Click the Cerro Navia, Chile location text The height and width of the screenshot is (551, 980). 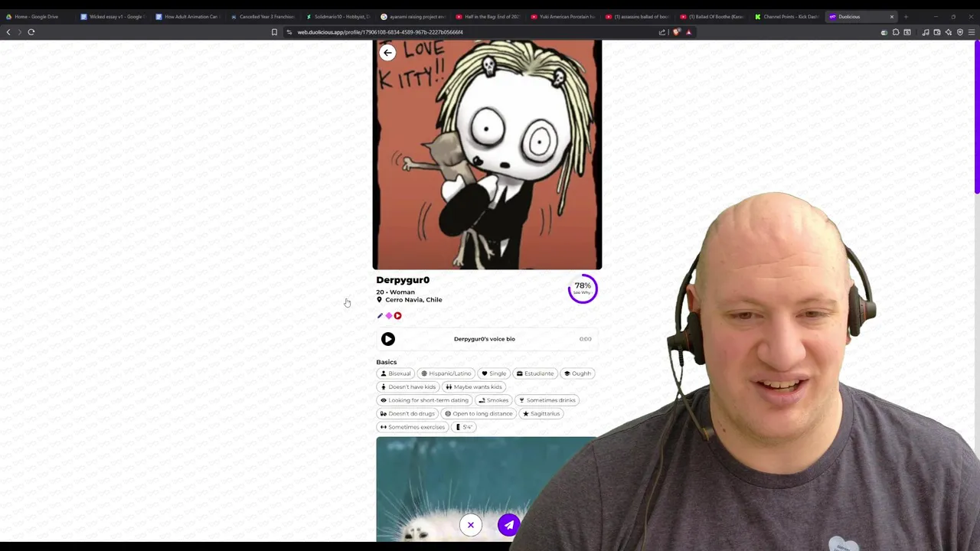click(x=413, y=300)
